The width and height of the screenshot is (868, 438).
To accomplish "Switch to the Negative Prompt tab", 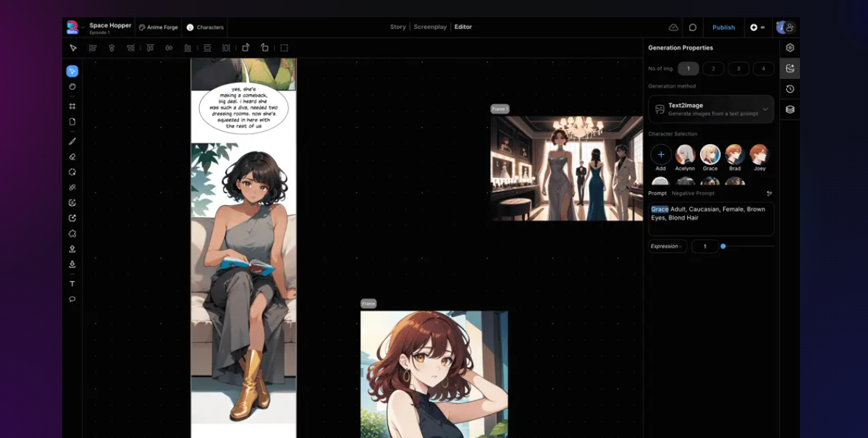I will point(693,193).
